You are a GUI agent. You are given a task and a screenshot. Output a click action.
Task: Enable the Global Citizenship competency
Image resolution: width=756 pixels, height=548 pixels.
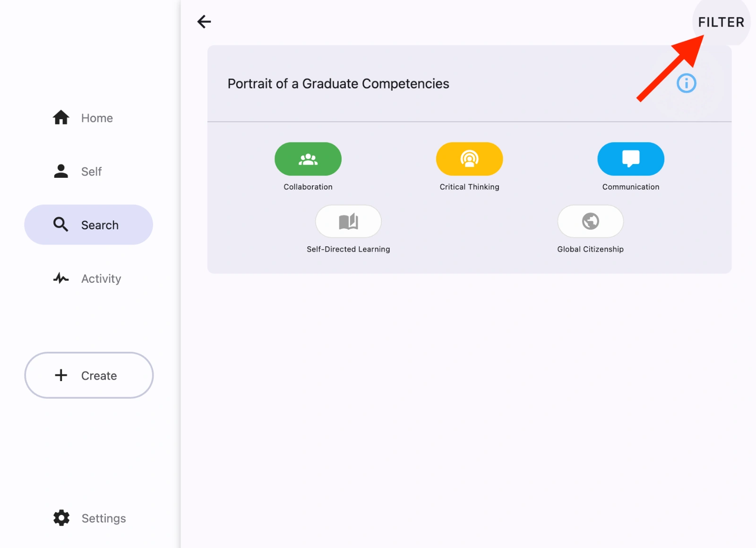(590, 221)
